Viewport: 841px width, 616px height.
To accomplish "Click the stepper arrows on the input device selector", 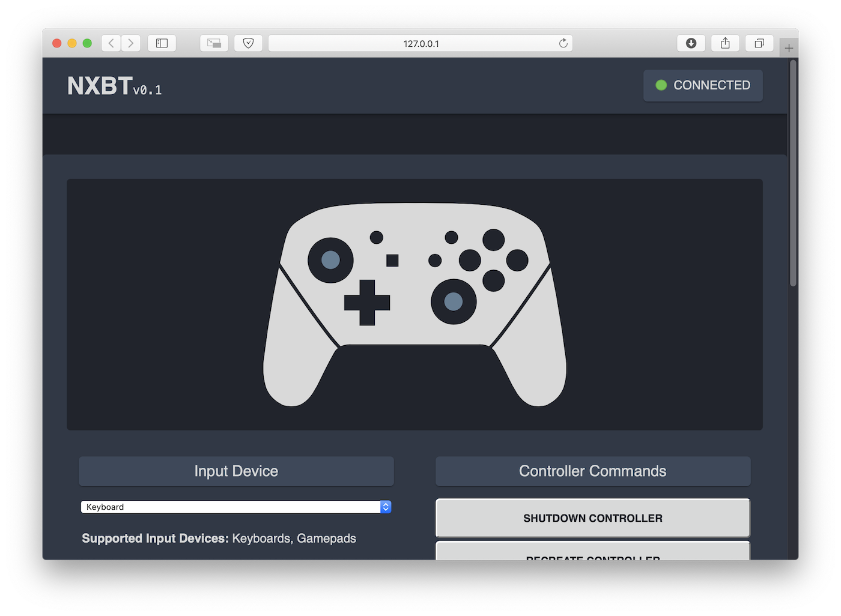I will [385, 507].
